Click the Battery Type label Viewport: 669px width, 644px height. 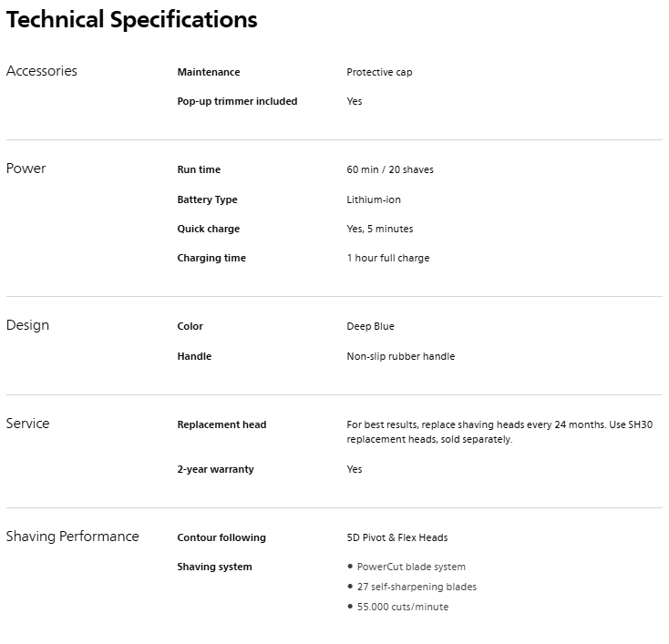[207, 199]
